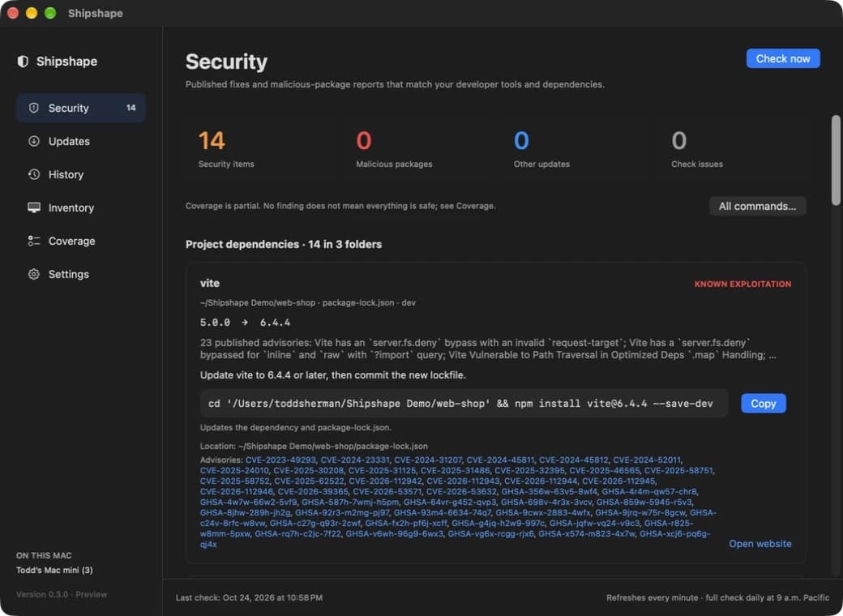Click the monitor icon beside Inventory
The width and height of the screenshot is (843, 616).
34,207
